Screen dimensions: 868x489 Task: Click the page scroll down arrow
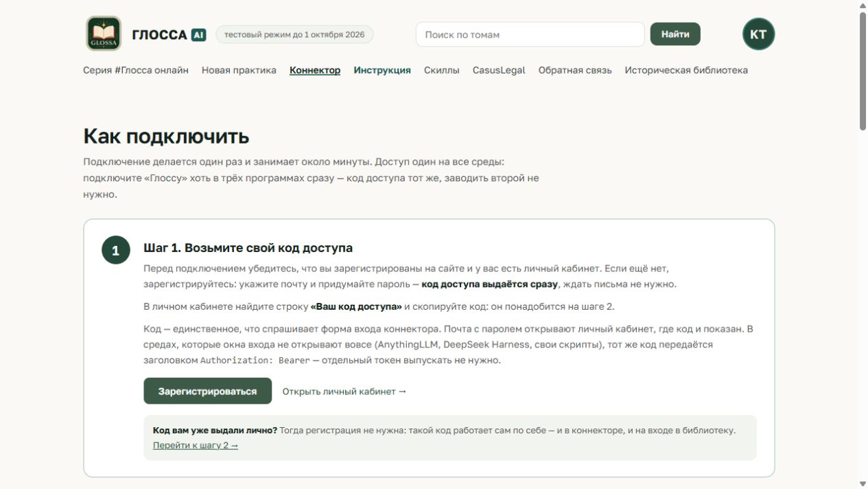pos(863,484)
